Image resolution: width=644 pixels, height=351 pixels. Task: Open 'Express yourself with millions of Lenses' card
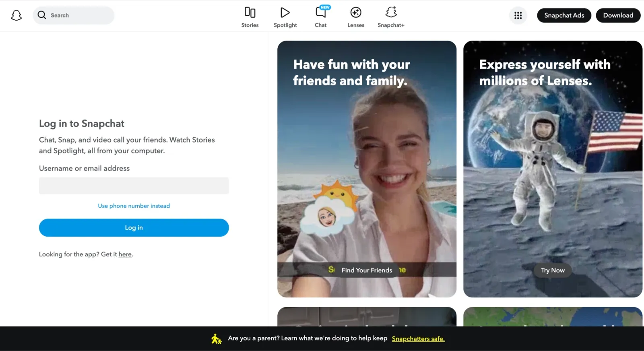click(x=553, y=169)
